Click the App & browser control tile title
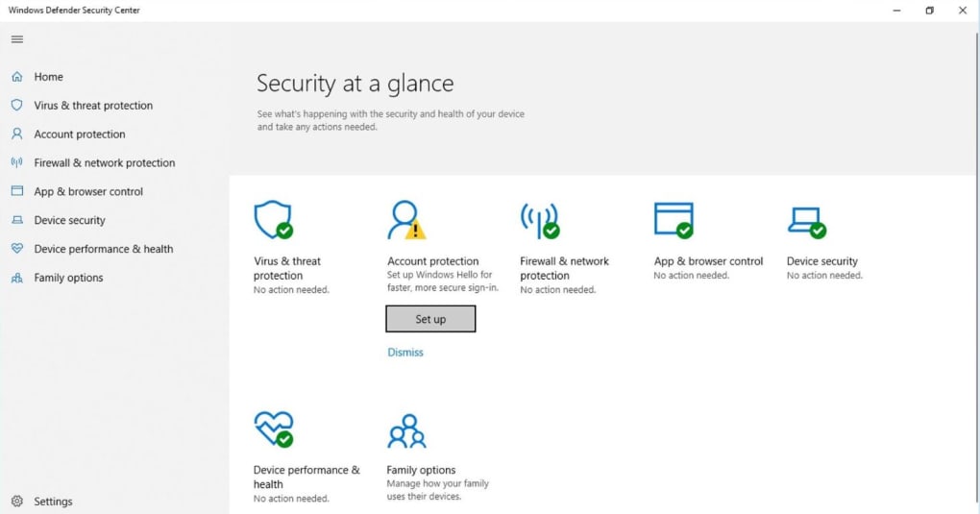The image size is (980, 514). point(708,261)
